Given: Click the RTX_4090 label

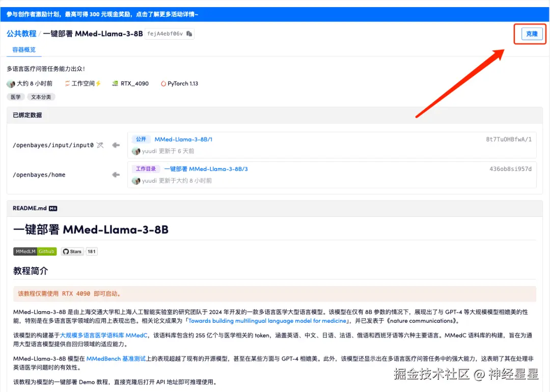Looking at the screenshot, I should [134, 83].
